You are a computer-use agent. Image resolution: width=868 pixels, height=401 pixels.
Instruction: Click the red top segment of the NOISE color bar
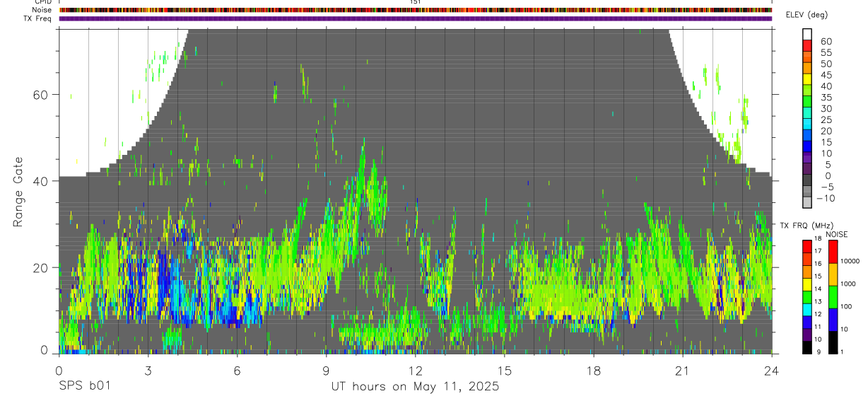click(x=832, y=252)
